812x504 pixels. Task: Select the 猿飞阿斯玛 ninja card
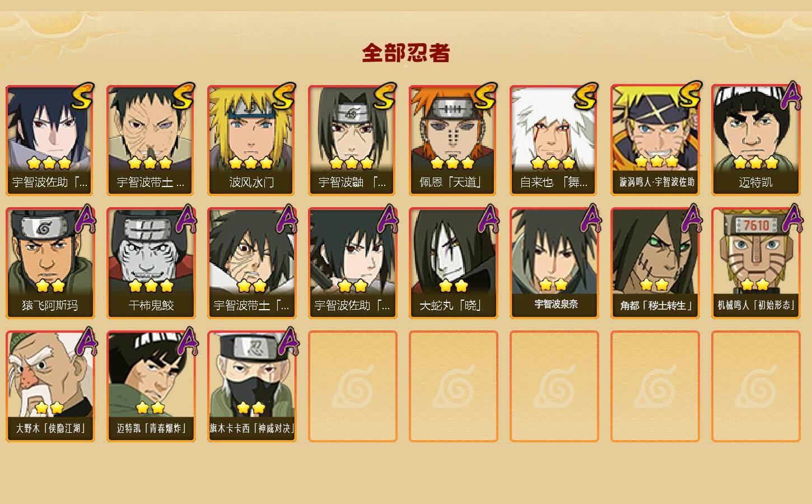point(50,263)
